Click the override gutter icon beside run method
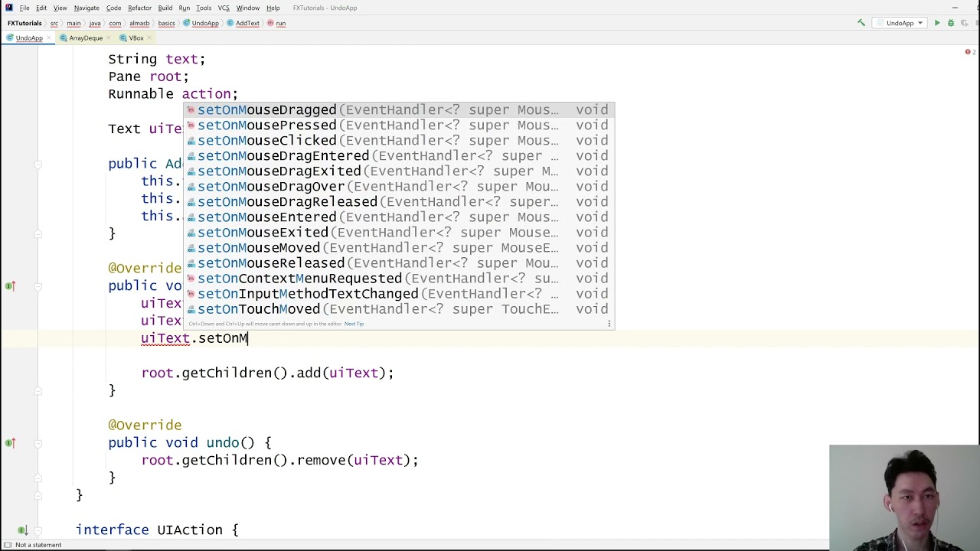Viewport: 980px width, 551px height. [x=10, y=286]
